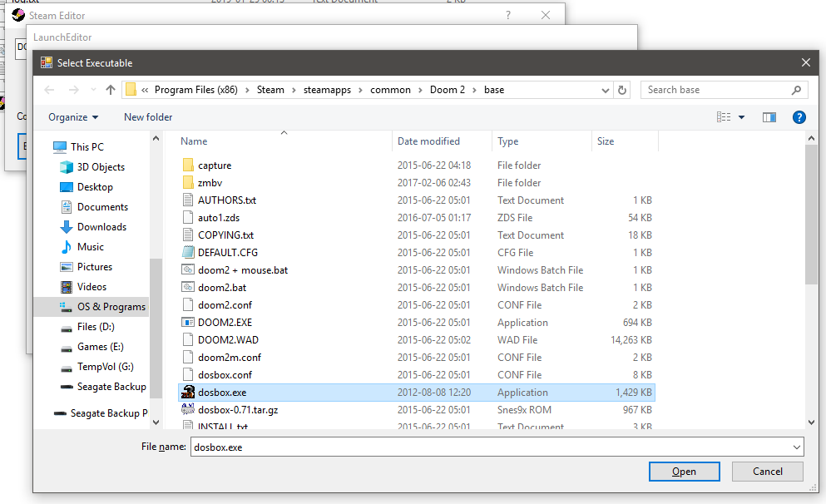Select the dosbox-0.71.tar.gz file icon
Viewport: 826px width, 504px height.
point(188,409)
